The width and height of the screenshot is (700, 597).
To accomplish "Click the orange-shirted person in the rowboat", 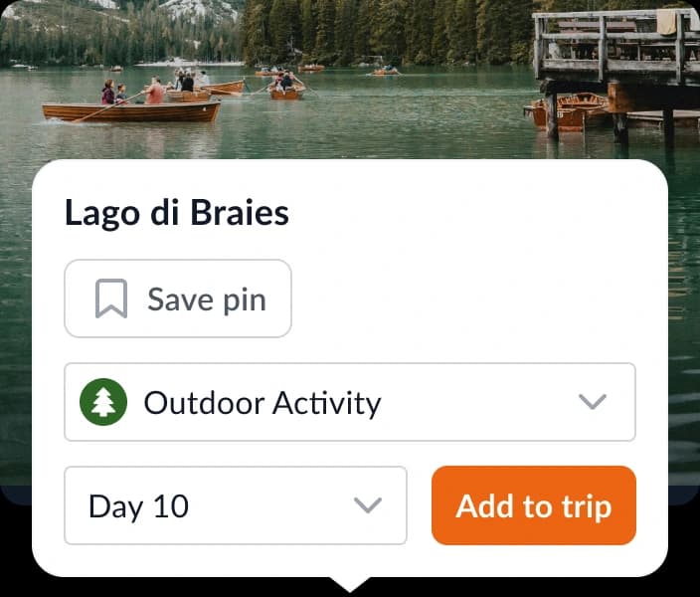I will 155,92.
